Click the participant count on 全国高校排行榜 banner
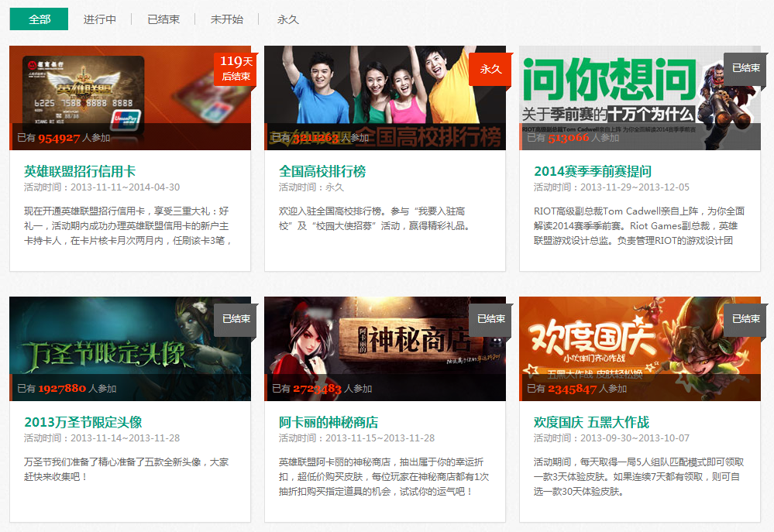 point(320,138)
